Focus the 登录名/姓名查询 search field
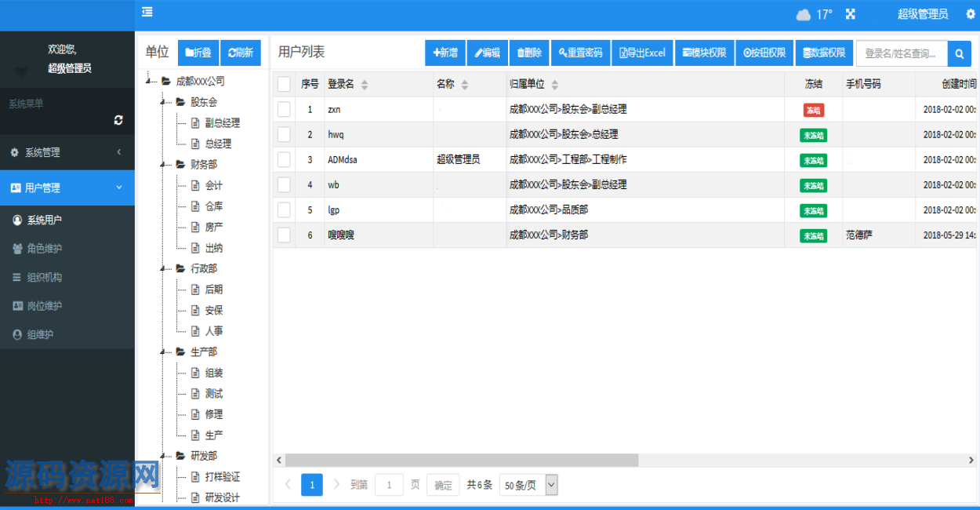 902,53
